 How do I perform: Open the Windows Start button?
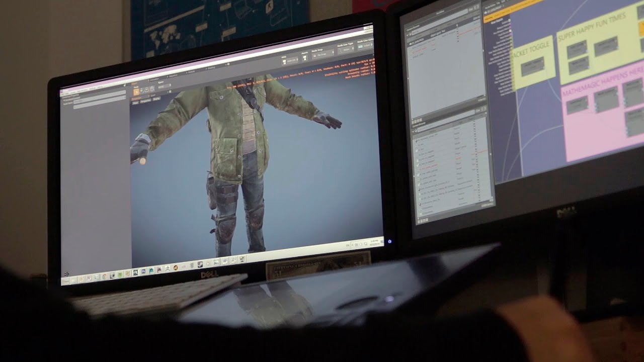point(65,281)
